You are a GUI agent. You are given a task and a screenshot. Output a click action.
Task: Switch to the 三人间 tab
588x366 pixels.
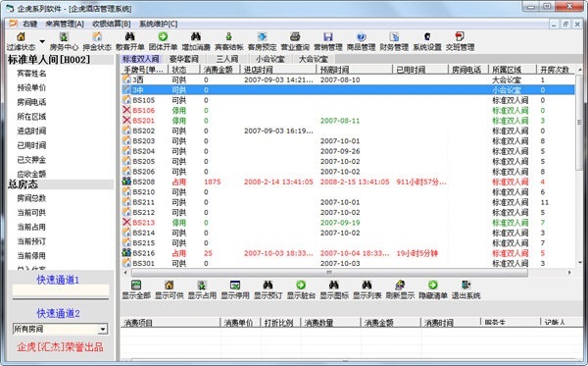pos(227,59)
